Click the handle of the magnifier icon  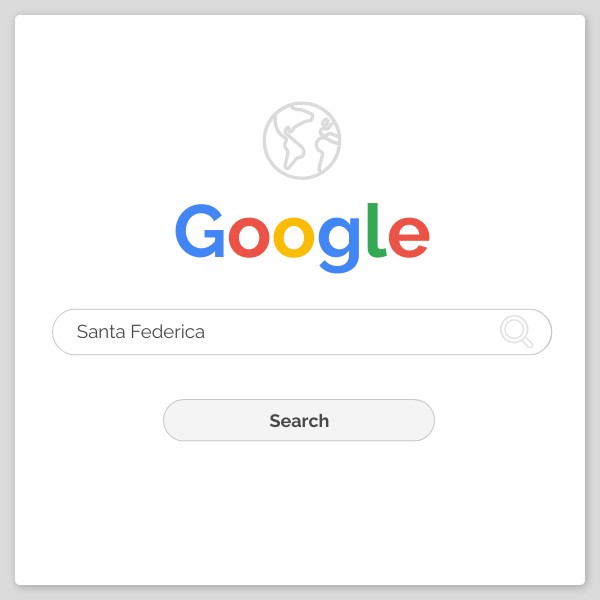pos(527,342)
